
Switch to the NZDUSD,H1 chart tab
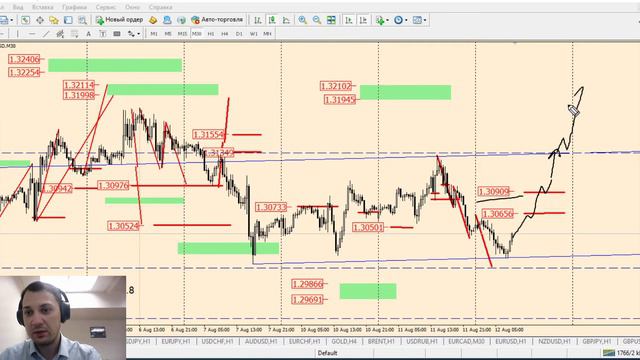(x=554, y=341)
